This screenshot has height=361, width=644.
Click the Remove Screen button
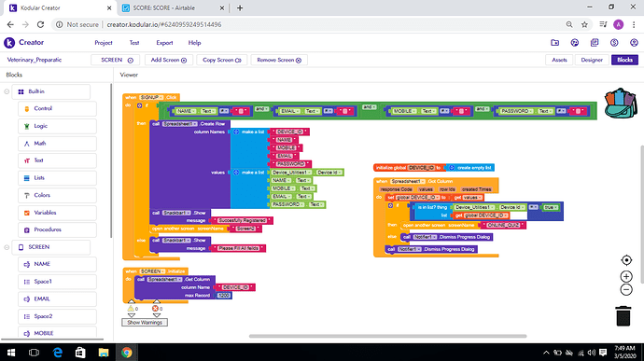click(279, 60)
